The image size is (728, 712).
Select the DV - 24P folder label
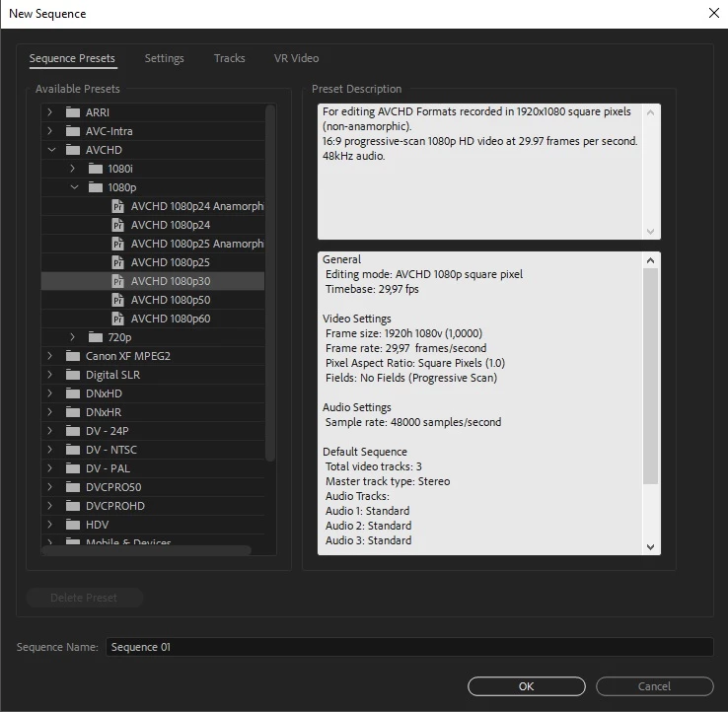tap(107, 431)
